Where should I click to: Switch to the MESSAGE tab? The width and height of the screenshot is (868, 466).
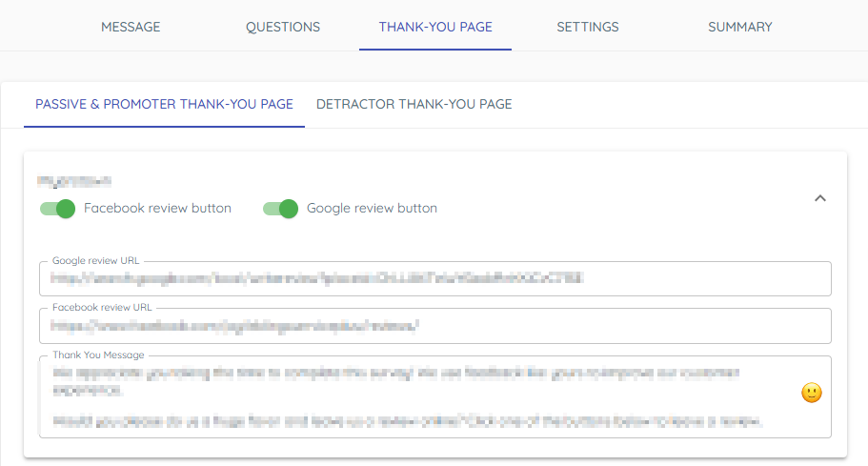coord(131,27)
